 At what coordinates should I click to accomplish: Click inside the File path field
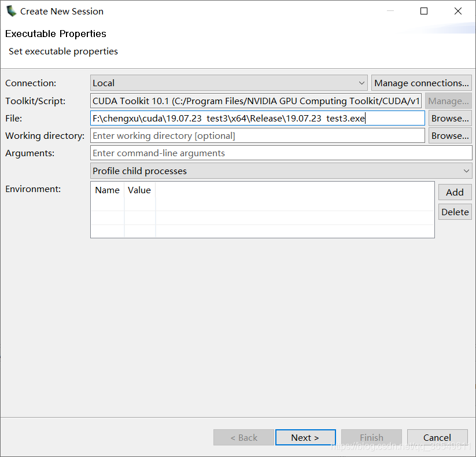[x=257, y=118]
